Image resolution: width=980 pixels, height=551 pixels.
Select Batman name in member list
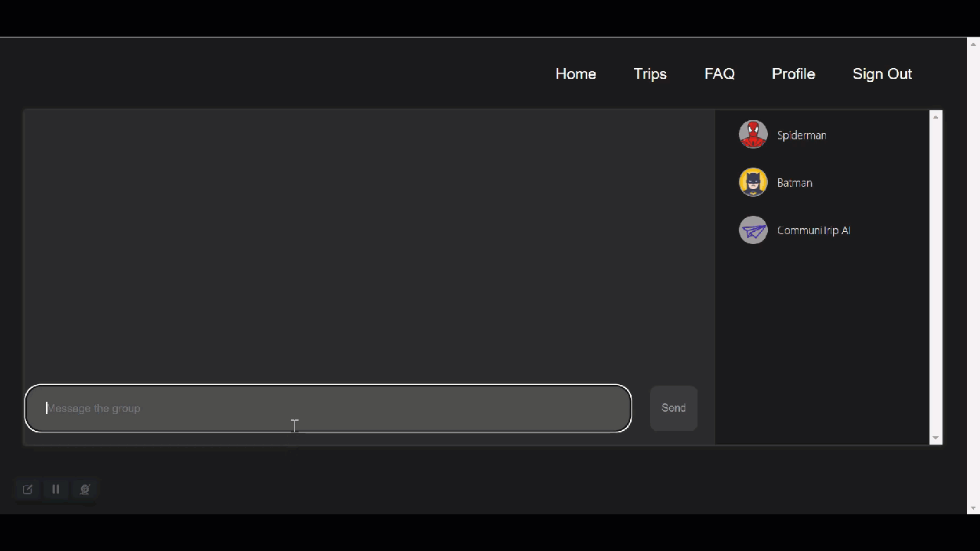tap(795, 182)
